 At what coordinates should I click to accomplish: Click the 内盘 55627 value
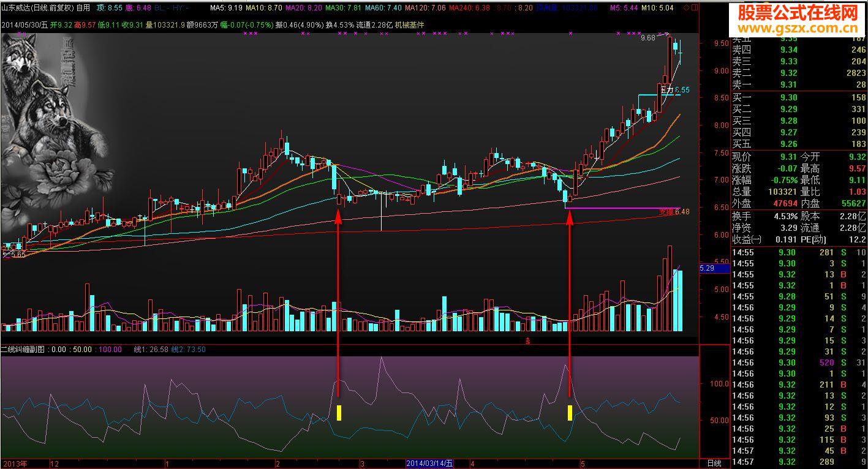pos(854,203)
